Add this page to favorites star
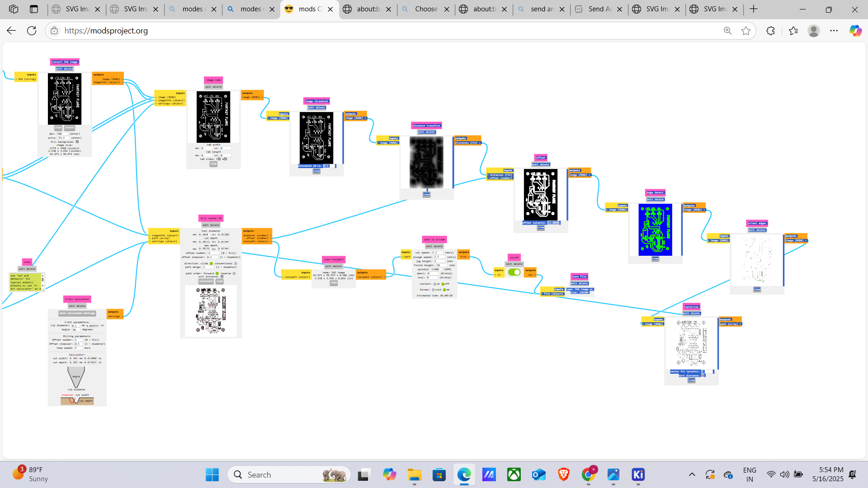Image resolution: width=868 pixels, height=488 pixels. click(x=746, y=31)
